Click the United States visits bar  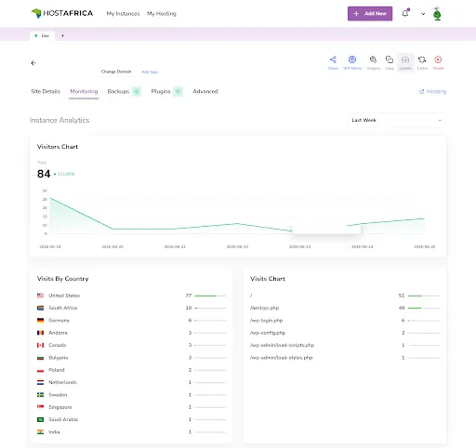210,296
